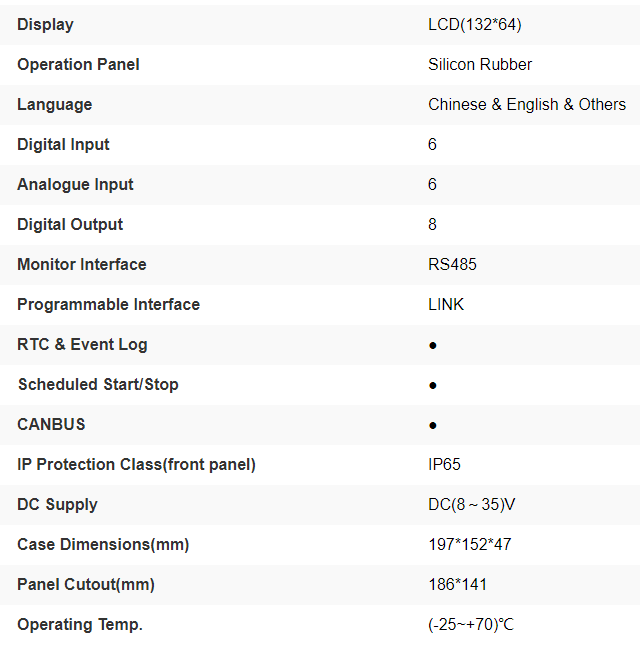Viewport: 640px width, 652px height.
Task: Click Chinese & English & Others text
Action: click(527, 104)
